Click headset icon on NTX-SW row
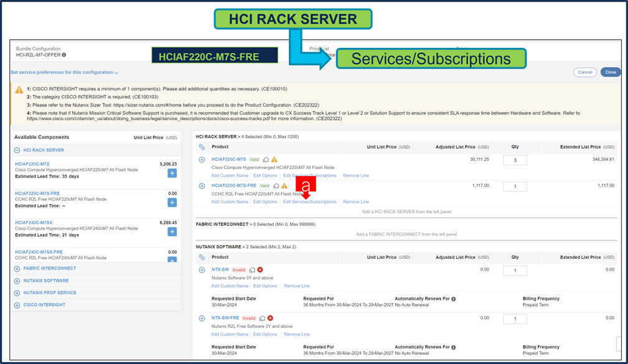The height and width of the screenshot is (364, 628). [252, 270]
